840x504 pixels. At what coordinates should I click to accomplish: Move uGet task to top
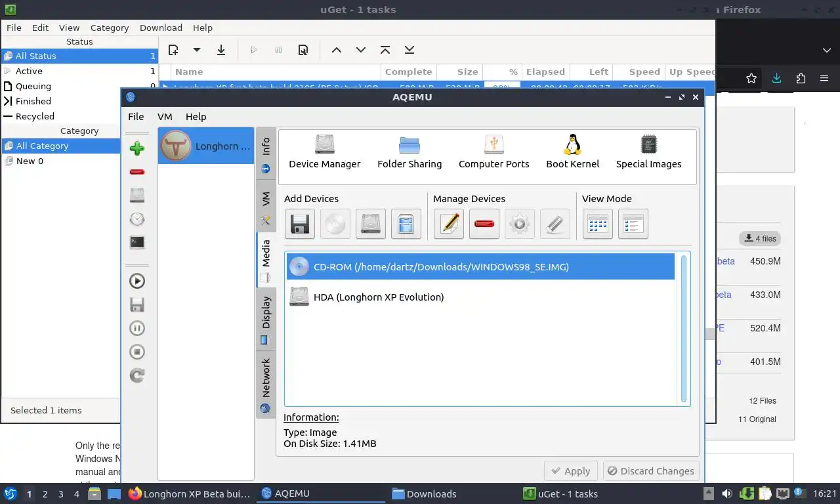(x=385, y=50)
